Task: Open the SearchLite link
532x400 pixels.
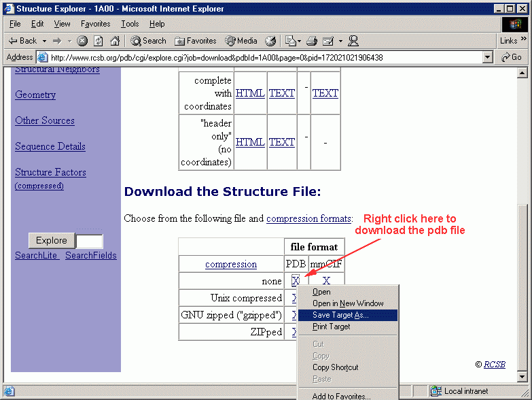Action: click(x=36, y=255)
